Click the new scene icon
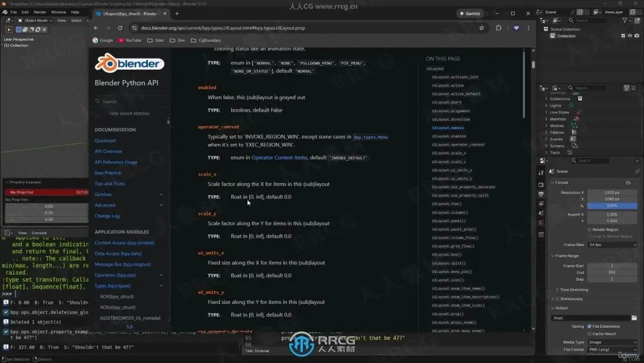644x363 pixels. click(x=580, y=12)
